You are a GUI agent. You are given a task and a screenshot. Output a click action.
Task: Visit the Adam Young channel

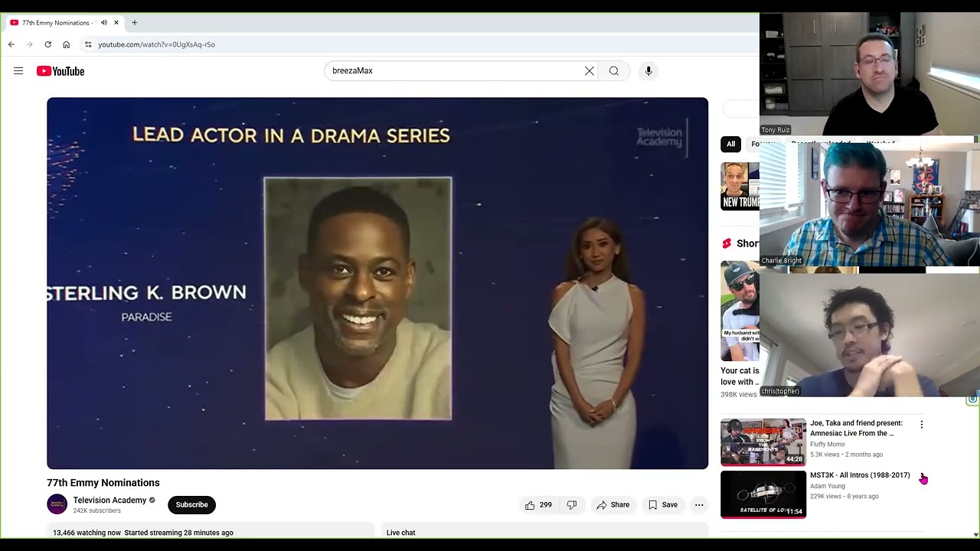coord(828,486)
